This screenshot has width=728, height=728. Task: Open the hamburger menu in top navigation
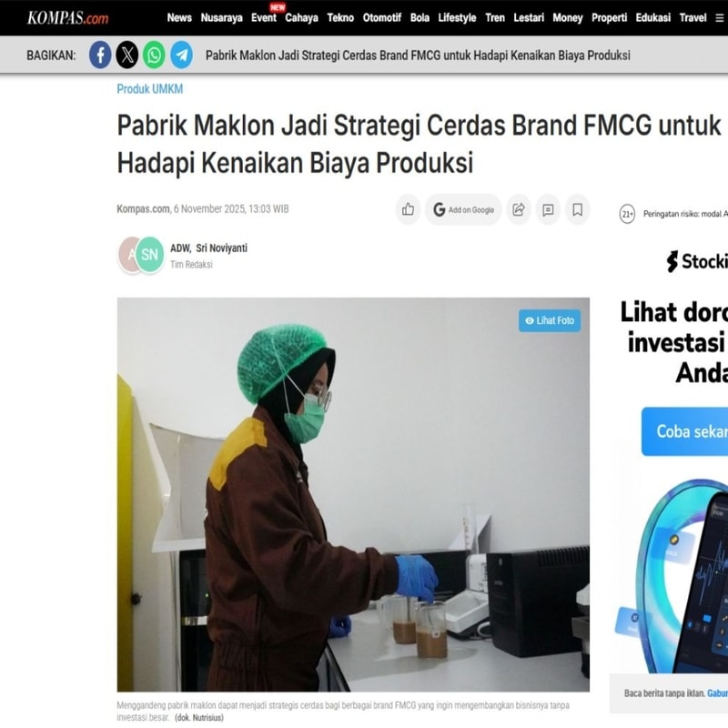click(x=719, y=18)
